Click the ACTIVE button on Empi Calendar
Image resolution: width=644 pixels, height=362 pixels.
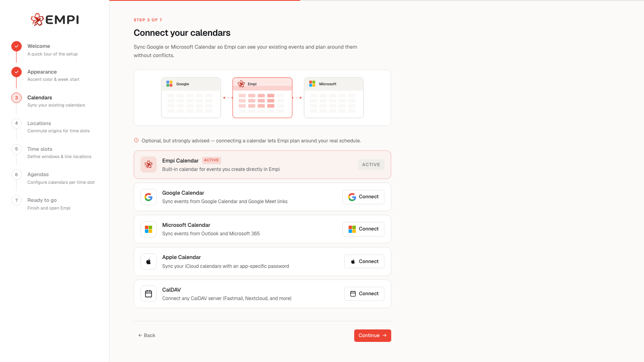pyautogui.click(x=371, y=165)
